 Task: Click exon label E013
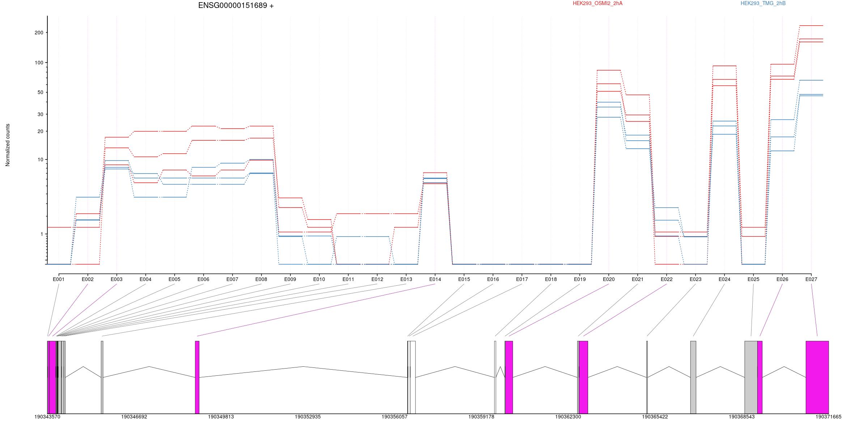[x=406, y=279]
